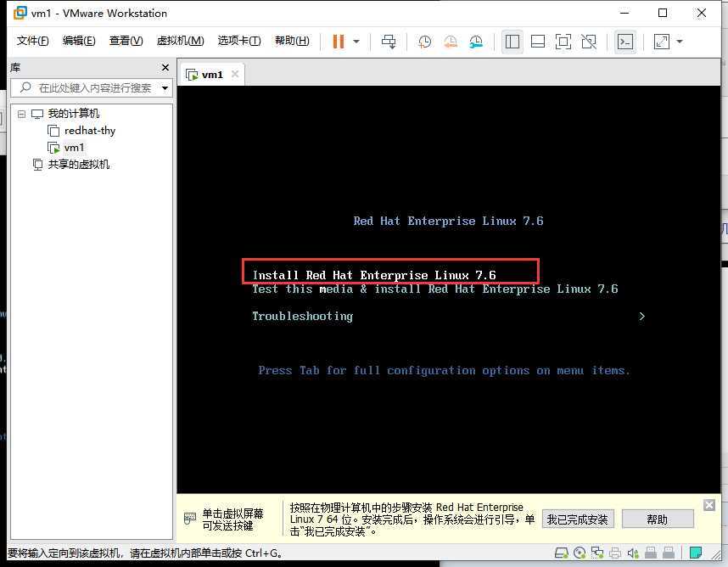728x567 pixels.
Task: Select 我的计算机 in the library tree
Action: [73, 113]
